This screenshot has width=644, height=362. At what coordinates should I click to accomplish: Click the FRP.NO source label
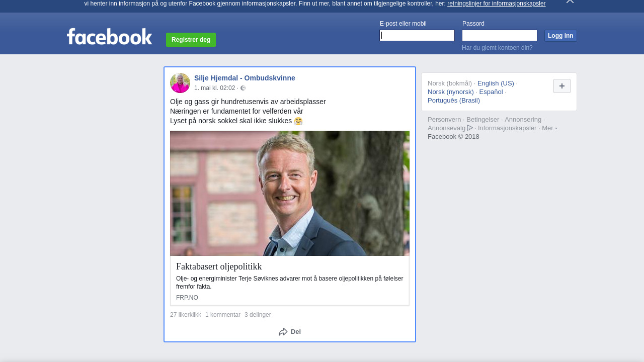[x=187, y=298]
